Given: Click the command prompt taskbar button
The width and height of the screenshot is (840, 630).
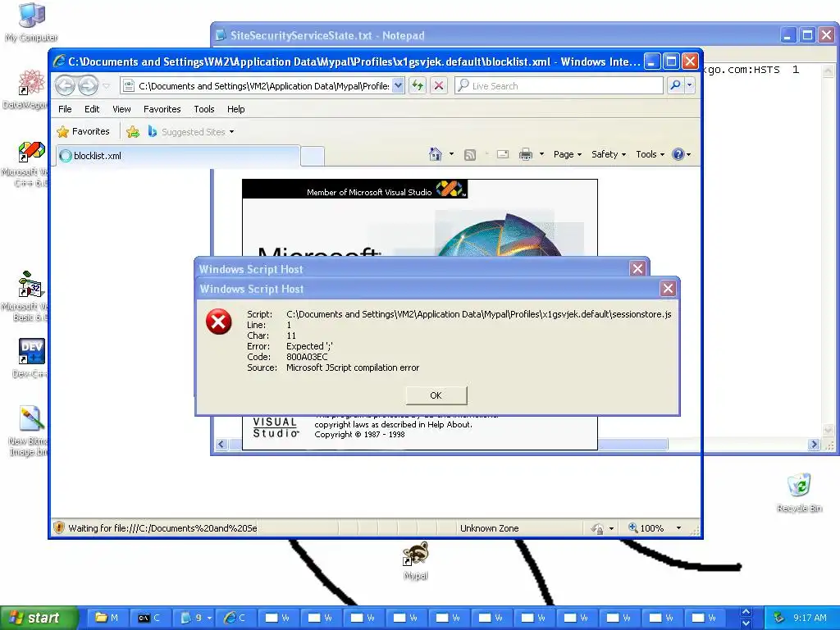Looking at the screenshot, I should coord(149,618).
